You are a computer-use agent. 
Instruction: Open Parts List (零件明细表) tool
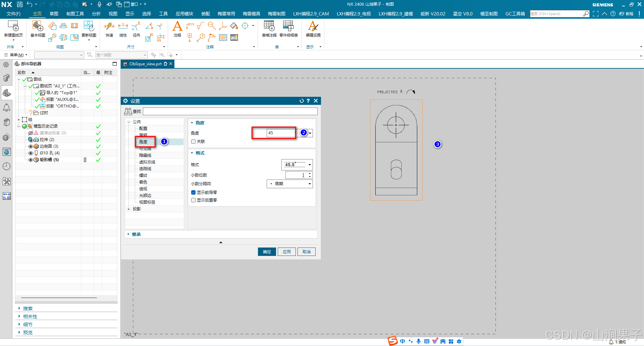(x=288, y=29)
